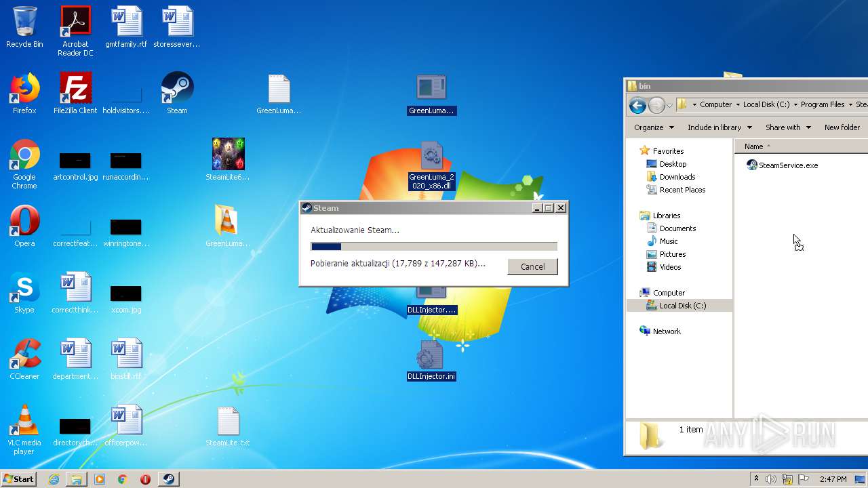Open Include in library dropdown
This screenshot has height=488, width=868.
click(719, 127)
